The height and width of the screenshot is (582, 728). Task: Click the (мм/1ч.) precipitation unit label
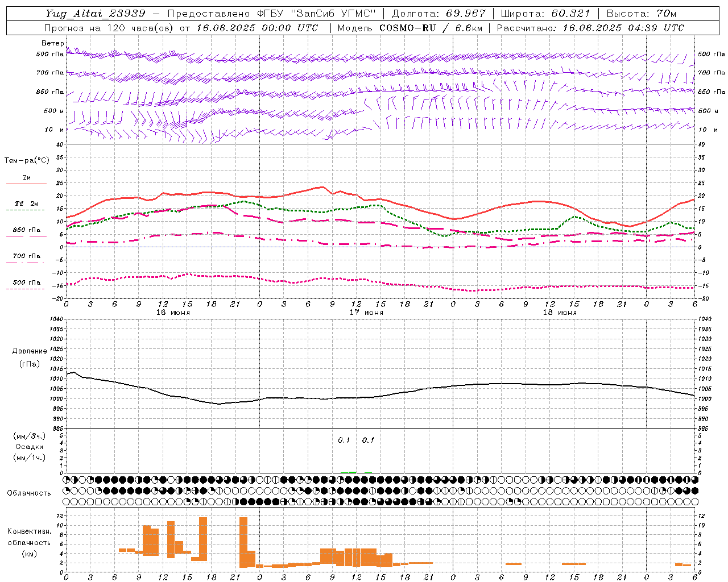click(30, 458)
